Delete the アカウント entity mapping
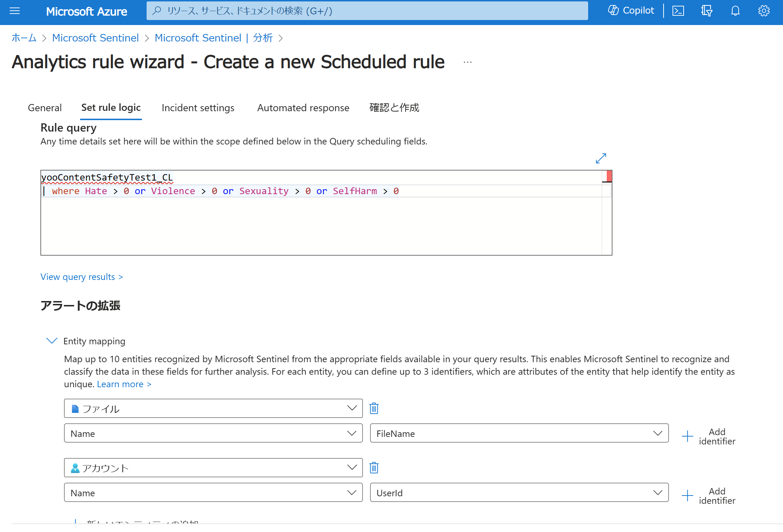Viewport: 783px width, 532px height. coord(374,467)
